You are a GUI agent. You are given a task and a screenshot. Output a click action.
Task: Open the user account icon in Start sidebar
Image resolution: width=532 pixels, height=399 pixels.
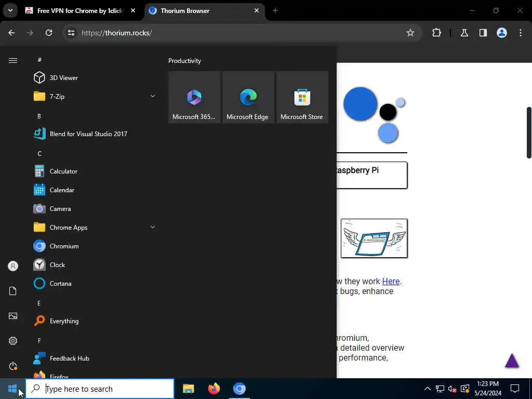13,266
